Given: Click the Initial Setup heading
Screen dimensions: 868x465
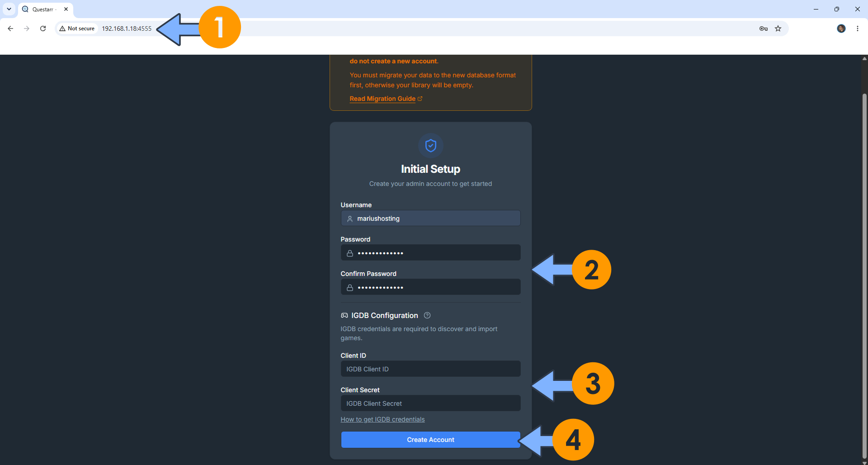Looking at the screenshot, I should pos(430,169).
